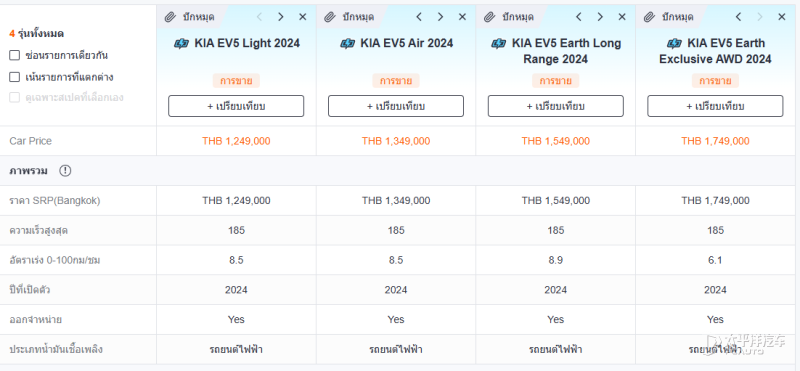Pin the KIA EV5 Earth Long Range column
Screen dimensions: 800x371
tap(509, 17)
